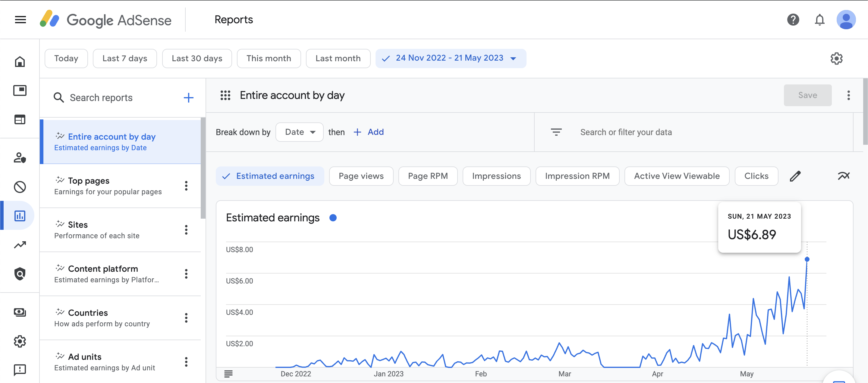
Task: Create a new report with plus icon
Action: 188,98
